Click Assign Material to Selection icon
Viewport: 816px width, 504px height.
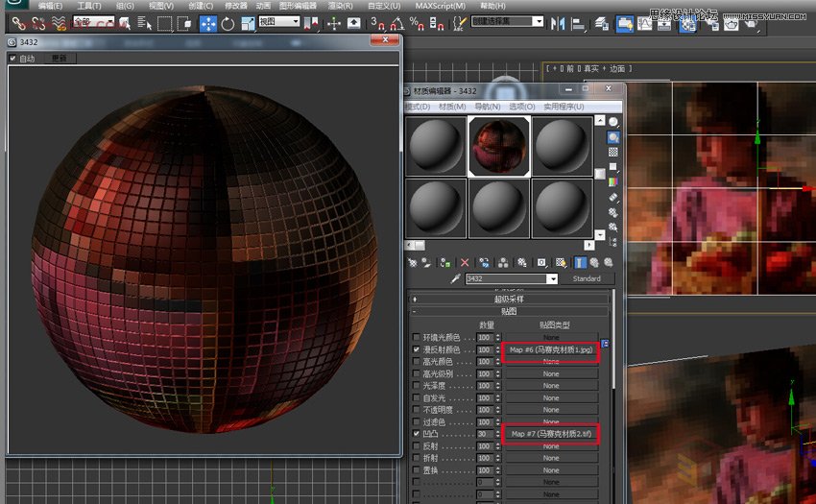444,263
